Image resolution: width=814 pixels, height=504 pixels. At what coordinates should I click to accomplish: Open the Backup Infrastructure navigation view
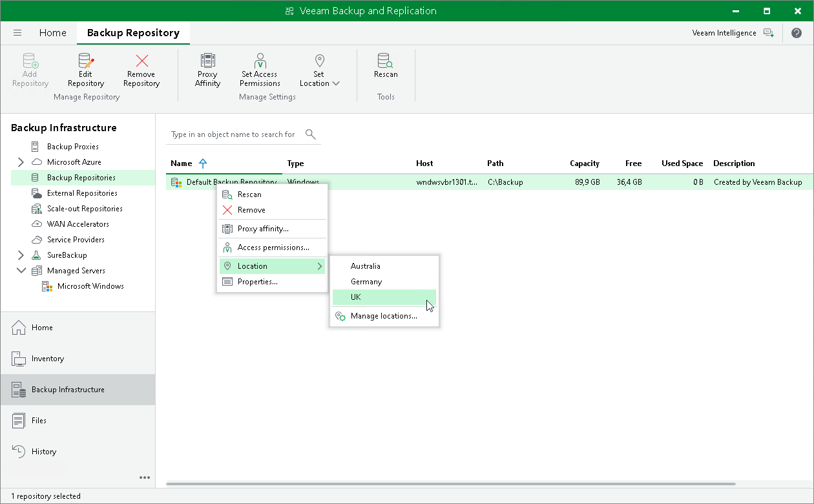coord(78,390)
